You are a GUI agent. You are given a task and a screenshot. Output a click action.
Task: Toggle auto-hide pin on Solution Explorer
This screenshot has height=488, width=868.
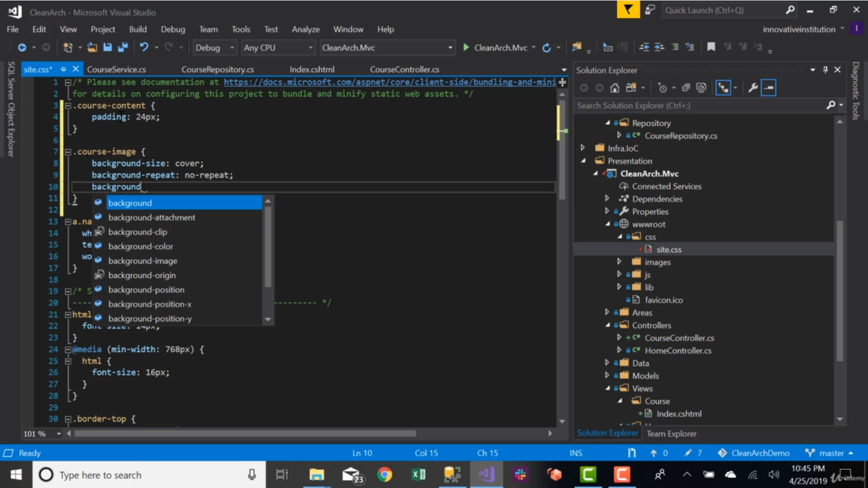825,70
